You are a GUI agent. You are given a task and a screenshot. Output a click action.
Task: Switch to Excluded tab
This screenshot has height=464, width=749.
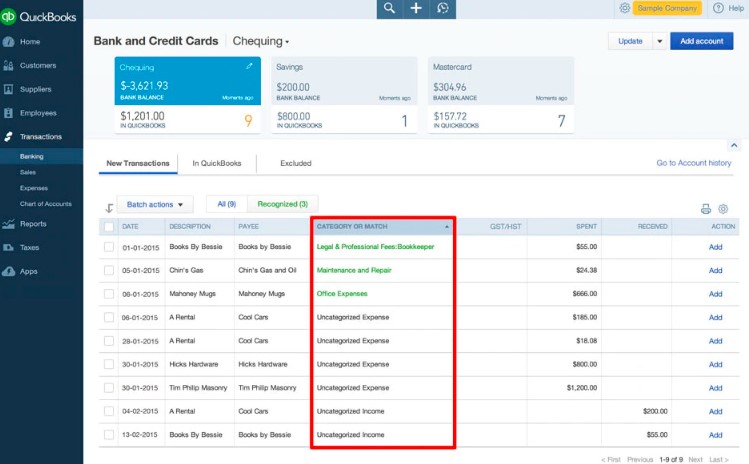tap(296, 163)
